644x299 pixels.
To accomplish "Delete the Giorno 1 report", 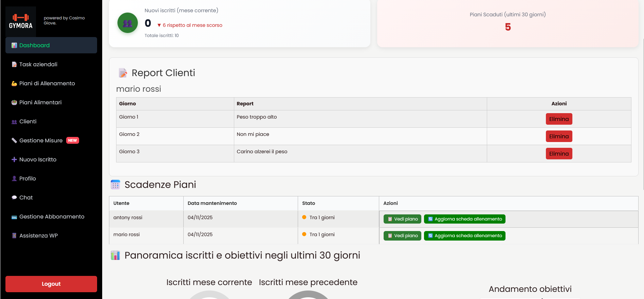I will pyautogui.click(x=559, y=119).
